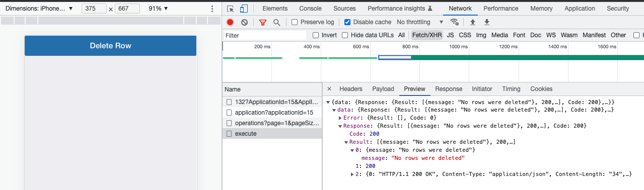Filter requests by Manifest
Image resolution: width=644 pixels, height=190 pixels.
[594, 35]
